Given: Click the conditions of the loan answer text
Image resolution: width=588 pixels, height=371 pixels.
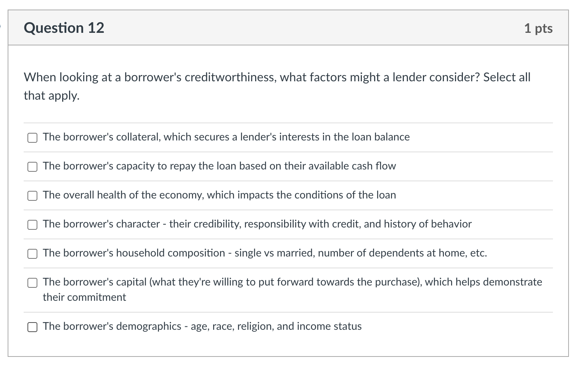Looking at the screenshot, I should tap(219, 195).
